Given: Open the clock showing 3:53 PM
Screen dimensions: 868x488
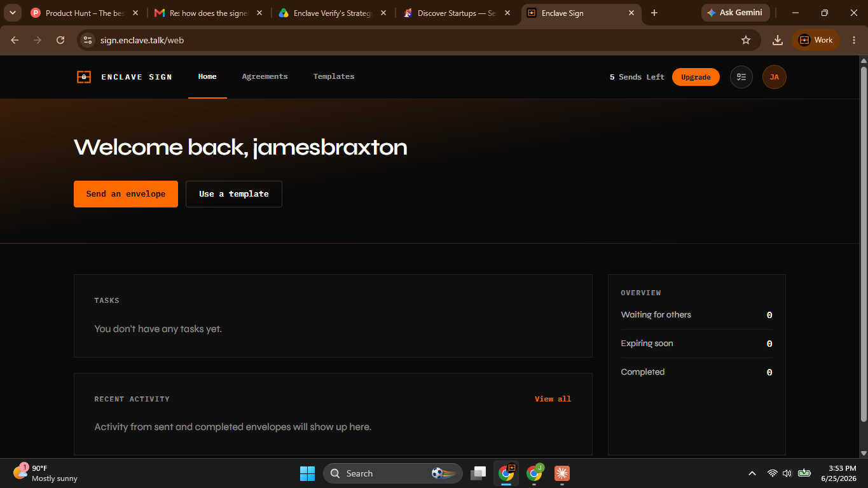Looking at the screenshot, I should tap(839, 473).
